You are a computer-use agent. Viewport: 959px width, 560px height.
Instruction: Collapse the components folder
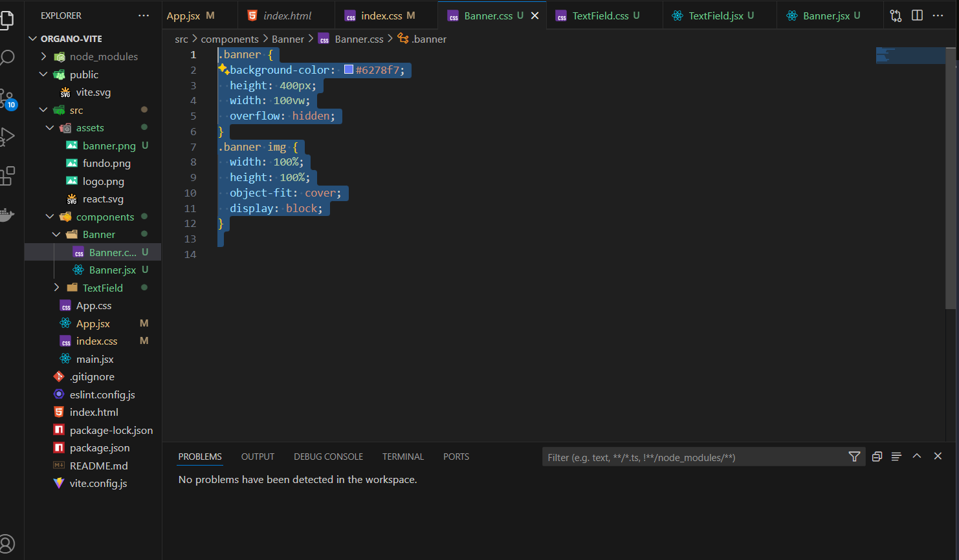click(x=50, y=217)
